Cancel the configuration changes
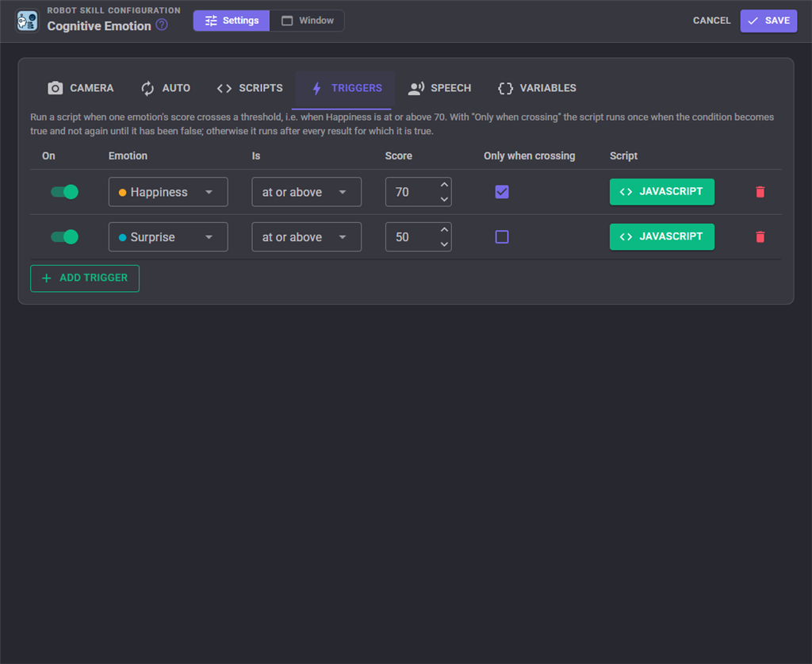Image resolution: width=812 pixels, height=664 pixels. 711,21
